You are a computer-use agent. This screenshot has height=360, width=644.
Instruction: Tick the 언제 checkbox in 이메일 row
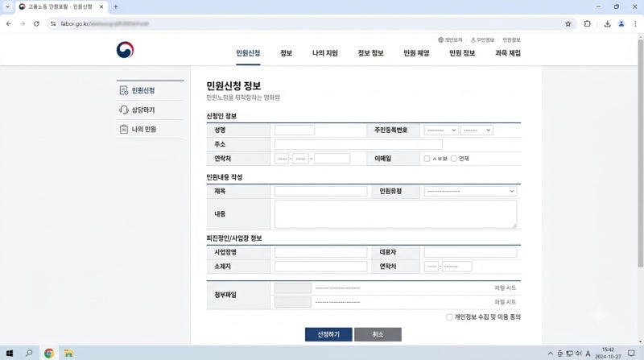click(x=454, y=159)
